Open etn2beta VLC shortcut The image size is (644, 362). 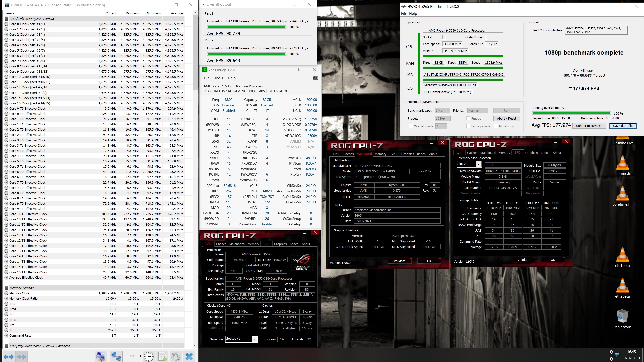click(622, 288)
